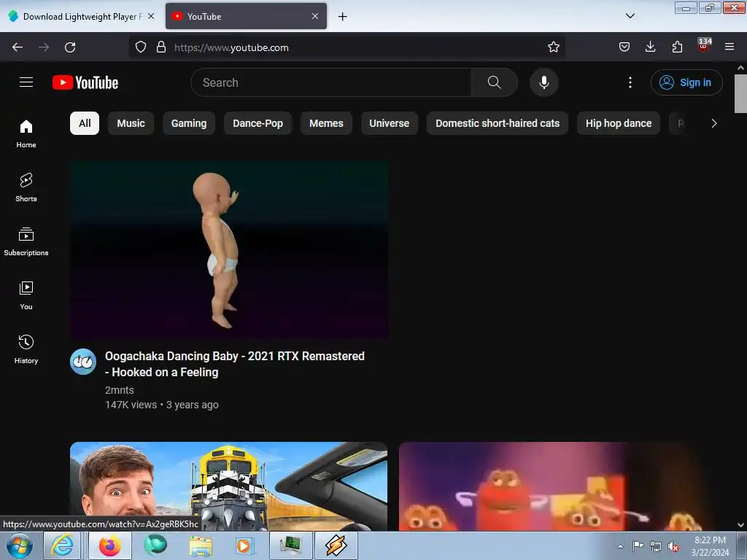Click the Firefox taskbar icon
Image resolution: width=747 pixels, height=560 pixels.
pyautogui.click(x=109, y=545)
